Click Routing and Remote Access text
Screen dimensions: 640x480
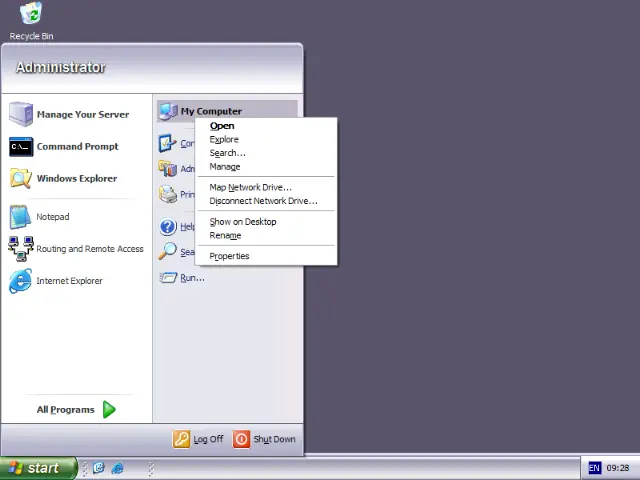(90, 249)
